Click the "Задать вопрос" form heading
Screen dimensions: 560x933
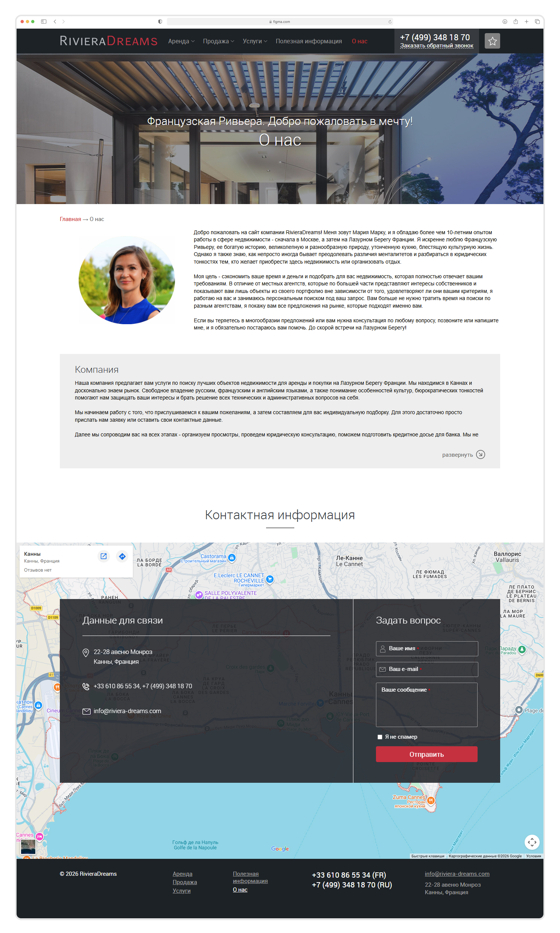pyautogui.click(x=408, y=620)
